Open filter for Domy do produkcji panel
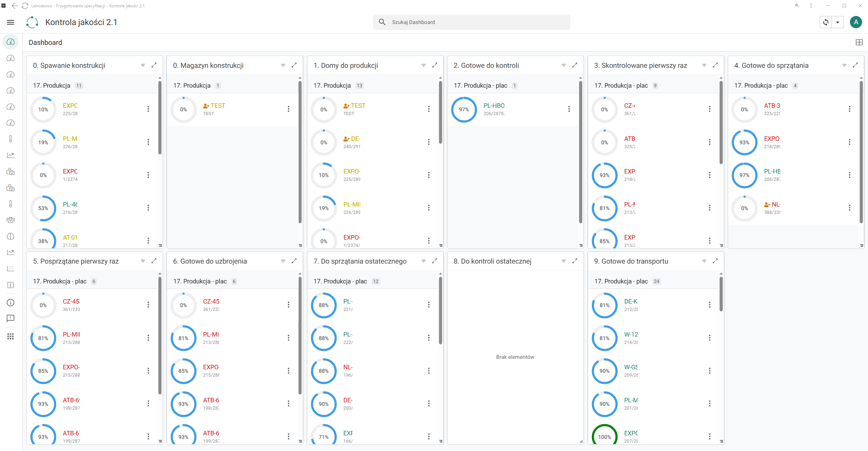 tap(424, 65)
